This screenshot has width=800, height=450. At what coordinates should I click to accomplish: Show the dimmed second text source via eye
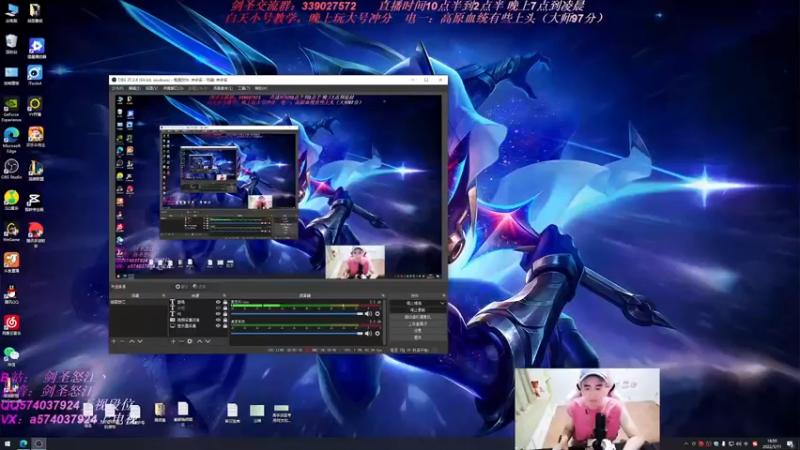[x=218, y=308]
